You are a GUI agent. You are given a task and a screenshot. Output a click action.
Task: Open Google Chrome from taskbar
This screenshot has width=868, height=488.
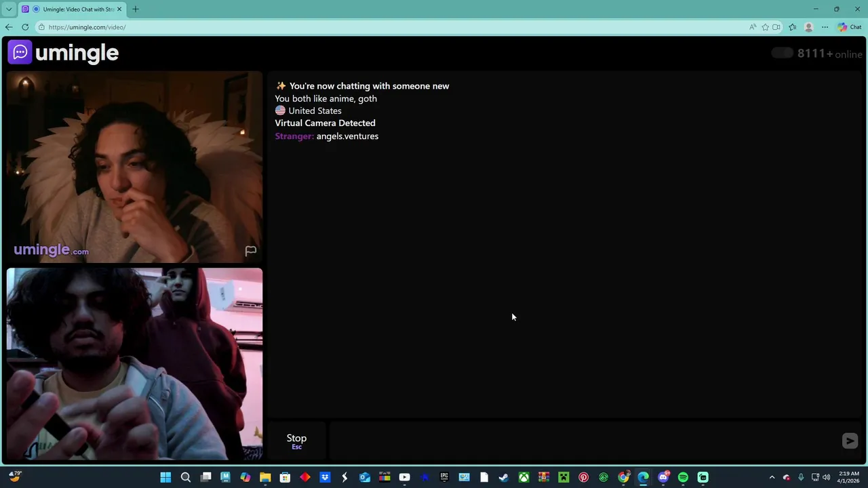point(623,477)
